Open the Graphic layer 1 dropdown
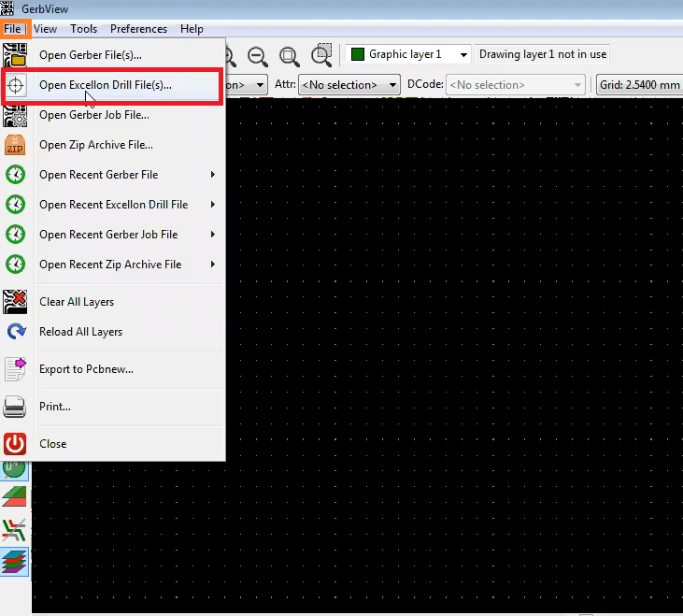This screenshot has height=616, width=683. tap(408, 54)
